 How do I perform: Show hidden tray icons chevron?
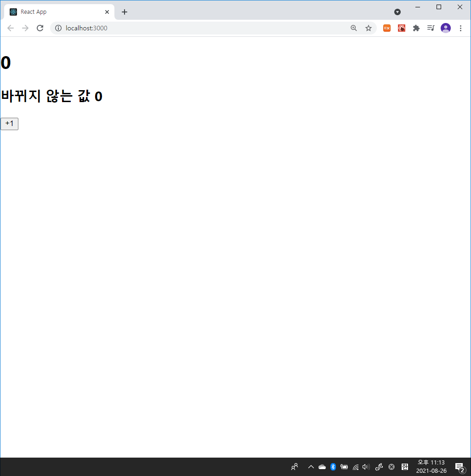click(311, 467)
